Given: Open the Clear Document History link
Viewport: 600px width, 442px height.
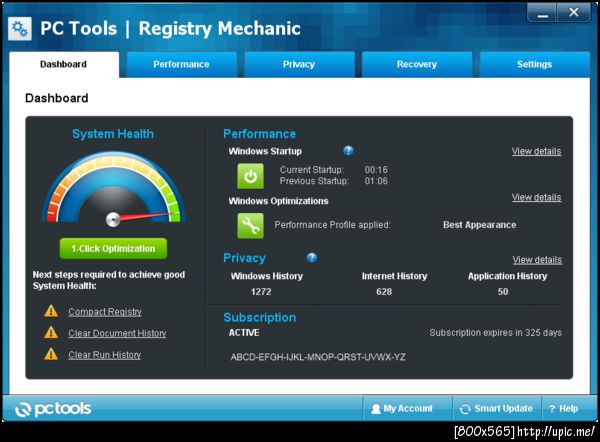Looking at the screenshot, I should pos(117,333).
